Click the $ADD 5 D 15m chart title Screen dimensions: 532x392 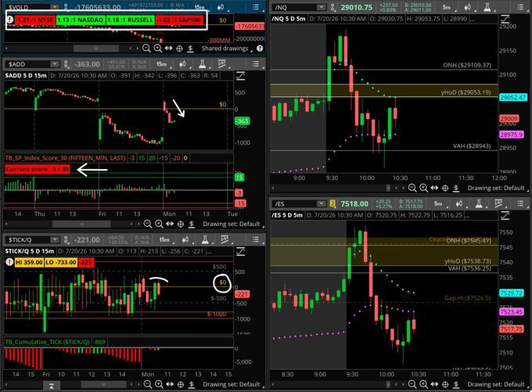point(26,75)
